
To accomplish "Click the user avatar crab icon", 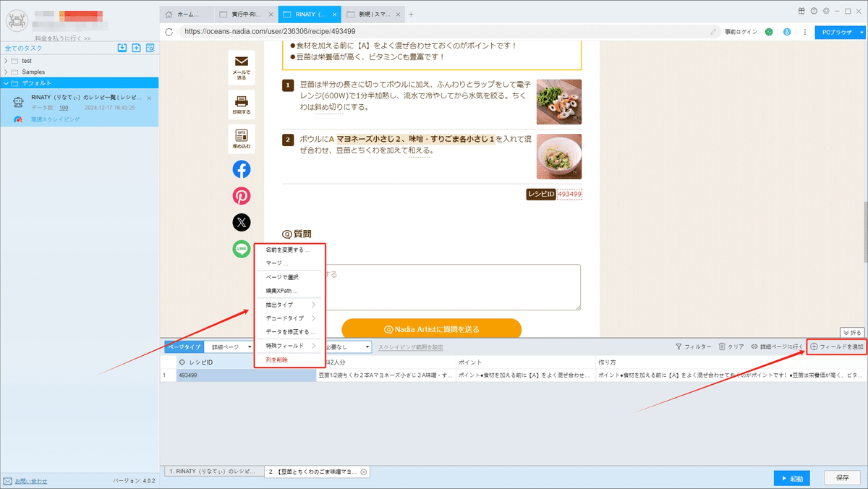I will click(16, 21).
